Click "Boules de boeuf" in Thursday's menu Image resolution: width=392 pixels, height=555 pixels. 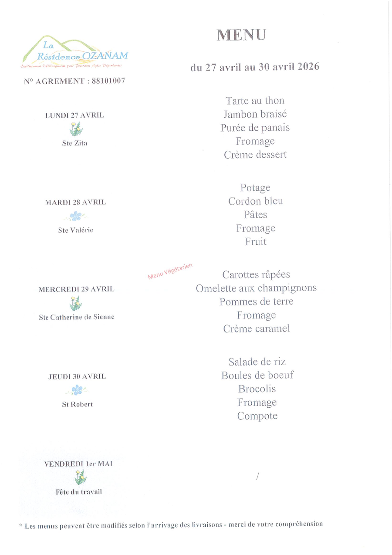pyautogui.click(x=257, y=375)
